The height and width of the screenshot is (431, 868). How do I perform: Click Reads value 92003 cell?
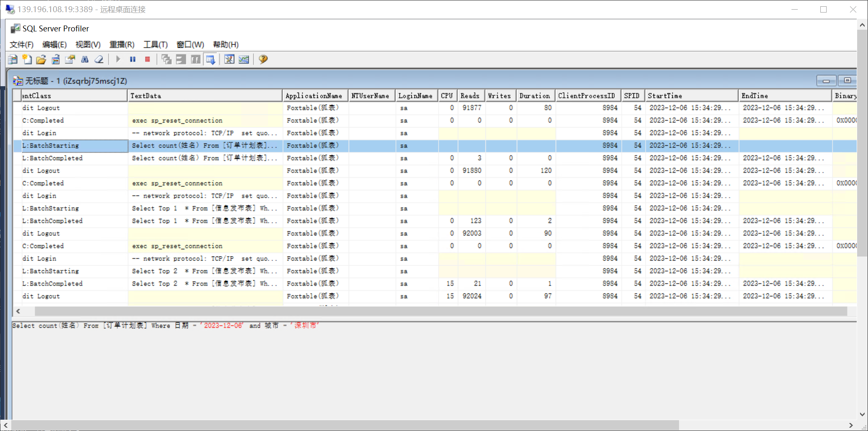click(x=472, y=233)
